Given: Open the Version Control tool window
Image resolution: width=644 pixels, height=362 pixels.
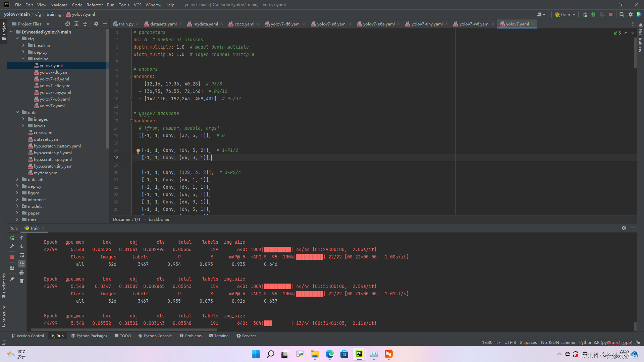Looking at the screenshot, I should [28, 336].
